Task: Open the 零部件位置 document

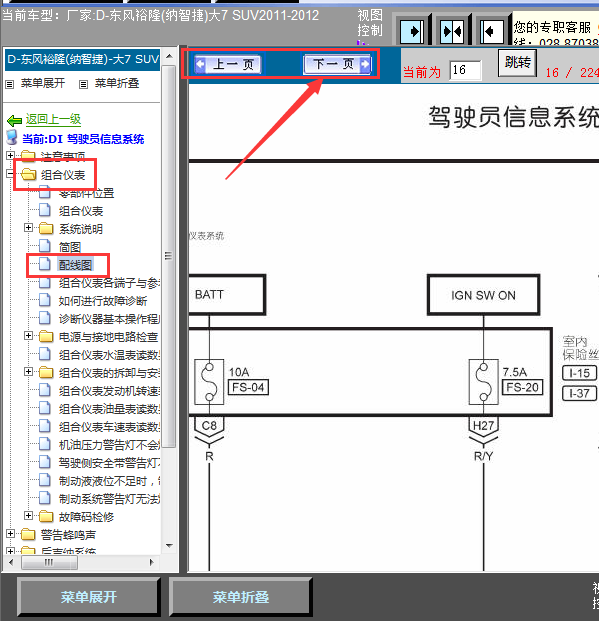Action: [x=86, y=193]
